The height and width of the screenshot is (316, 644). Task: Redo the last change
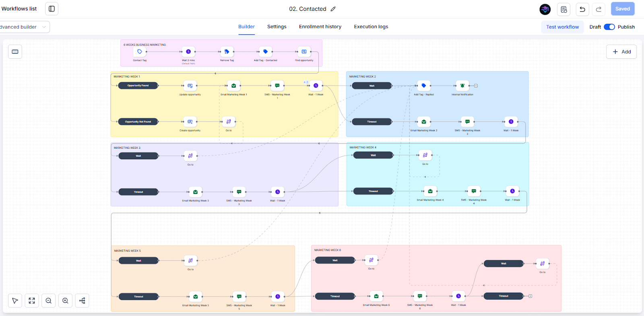[599, 9]
